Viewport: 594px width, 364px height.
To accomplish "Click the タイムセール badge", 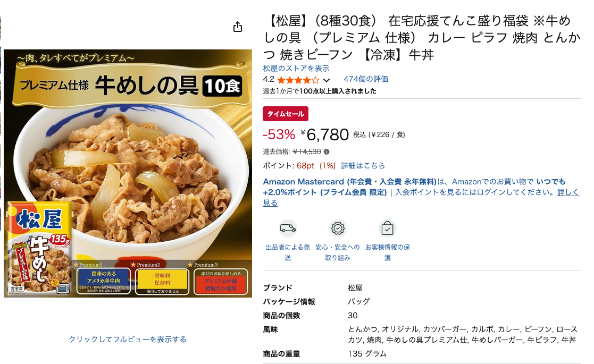I will pos(286,114).
